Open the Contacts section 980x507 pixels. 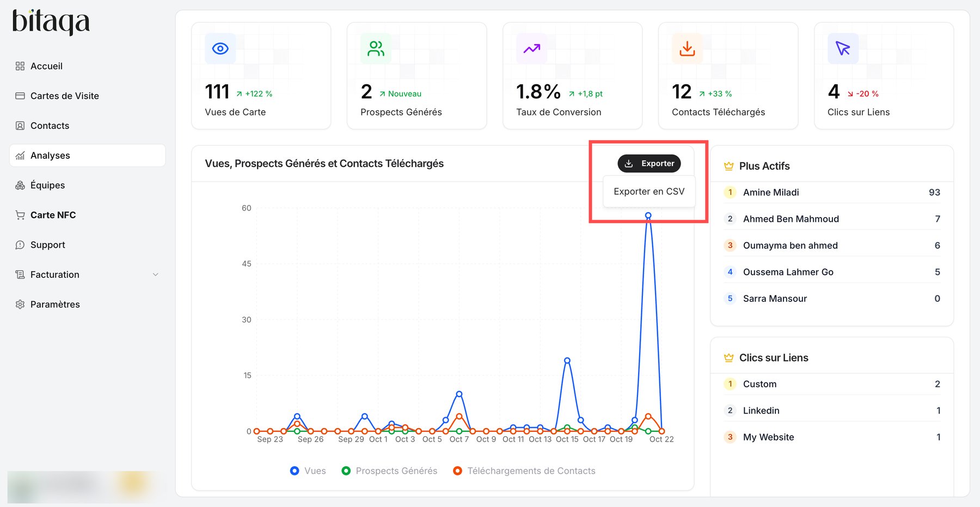click(87, 126)
